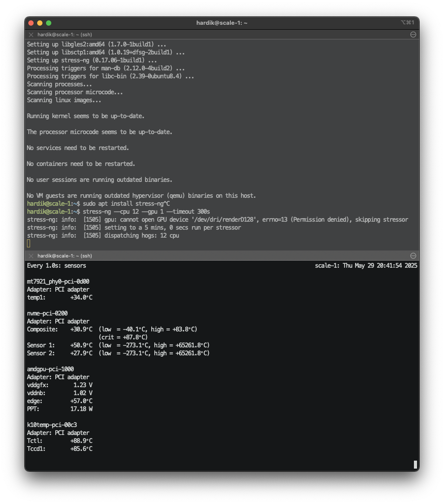Click the Tccd1 value '+85.6°C'

tap(81, 449)
